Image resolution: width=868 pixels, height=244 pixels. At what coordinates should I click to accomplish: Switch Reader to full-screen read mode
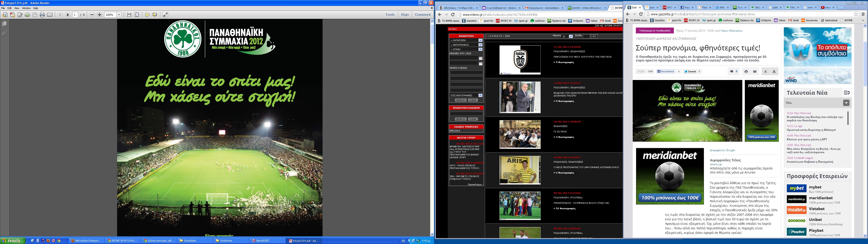pyautogui.click(x=165, y=15)
